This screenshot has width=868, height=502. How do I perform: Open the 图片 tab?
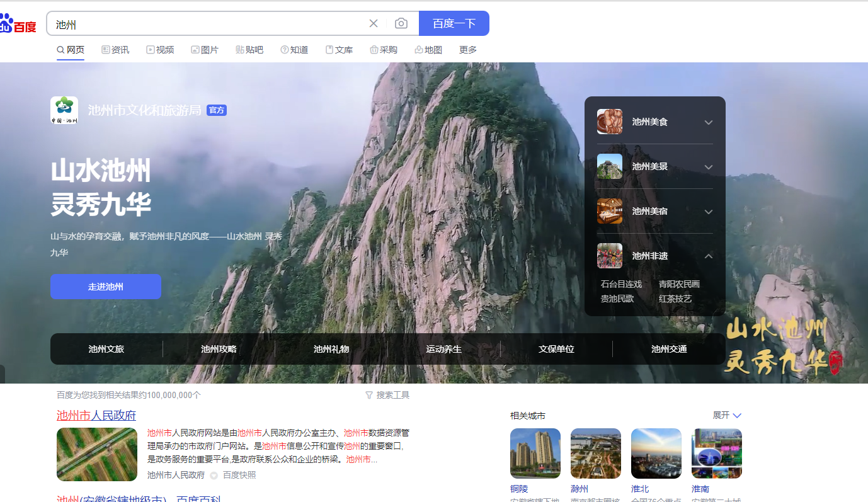click(205, 50)
